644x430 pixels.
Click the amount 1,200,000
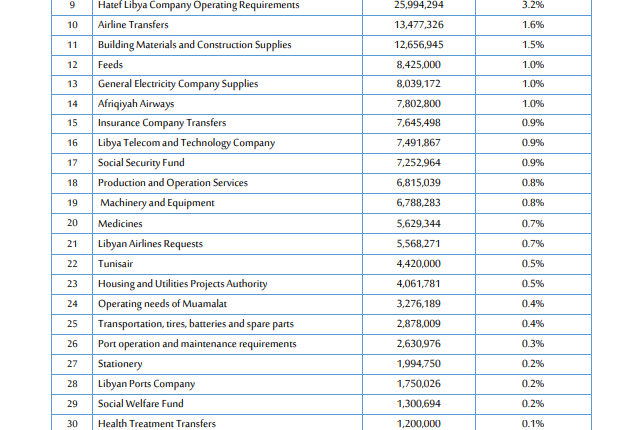tap(419, 424)
